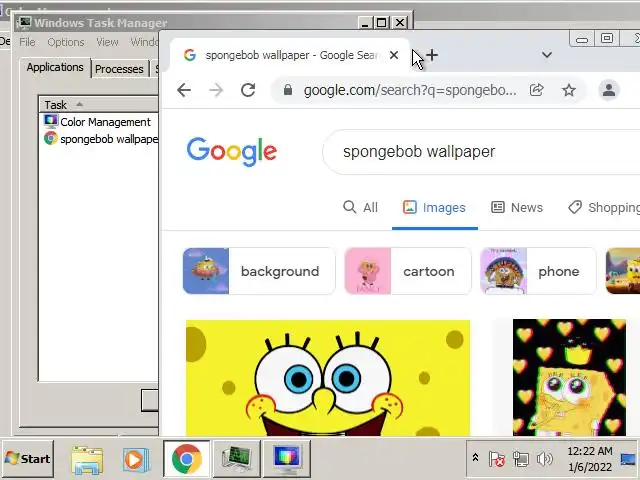Click monitor icon right of clock
This screenshot has height=480, width=640.
coord(629,459)
